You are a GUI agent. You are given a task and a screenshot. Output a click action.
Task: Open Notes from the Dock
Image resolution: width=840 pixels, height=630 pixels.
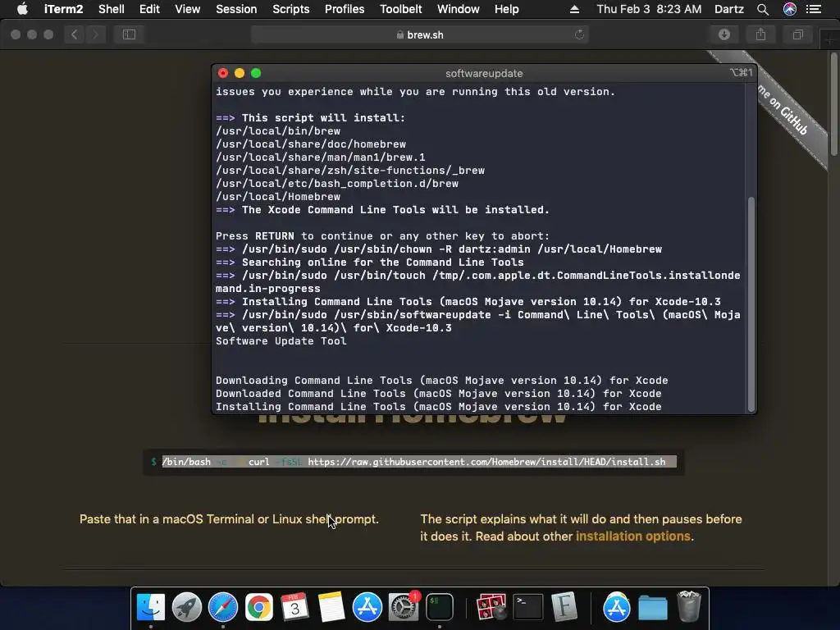tap(331, 607)
